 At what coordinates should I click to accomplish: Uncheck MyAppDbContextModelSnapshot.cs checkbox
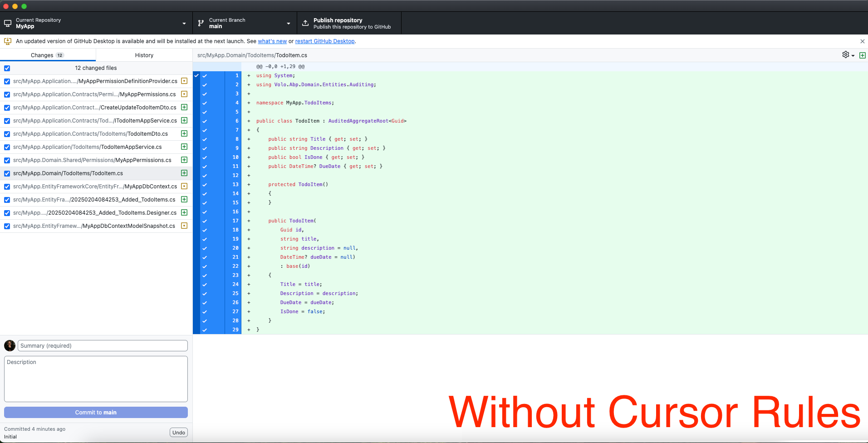click(x=7, y=226)
